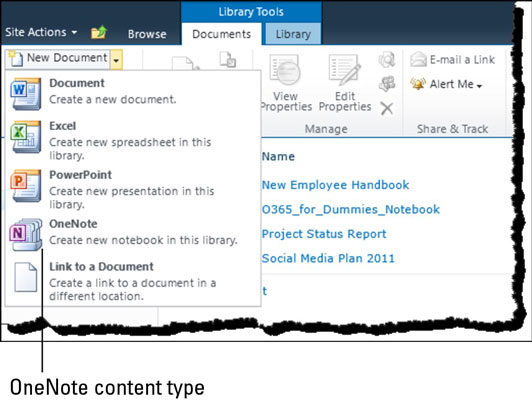Open the Project Status Report link
532x400 pixels.
click(x=324, y=234)
